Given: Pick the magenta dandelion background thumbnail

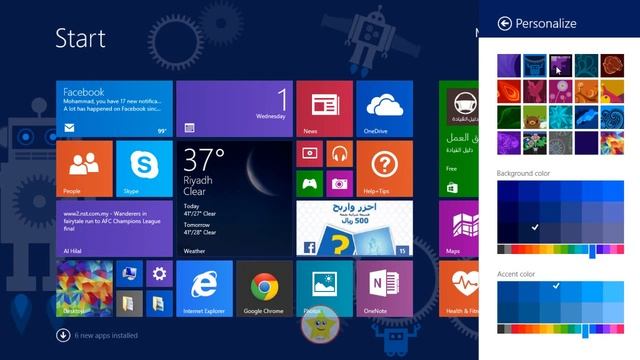Looking at the screenshot, I should (560, 91).
